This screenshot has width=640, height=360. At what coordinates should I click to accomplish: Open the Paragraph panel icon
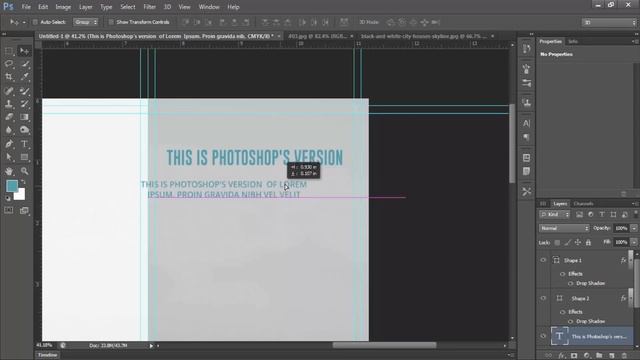tap(527, 138)
